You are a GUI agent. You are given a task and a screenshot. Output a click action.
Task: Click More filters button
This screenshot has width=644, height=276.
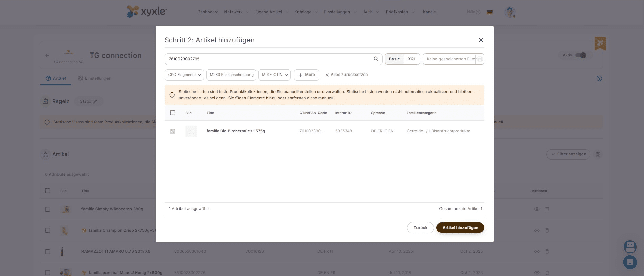307,75
